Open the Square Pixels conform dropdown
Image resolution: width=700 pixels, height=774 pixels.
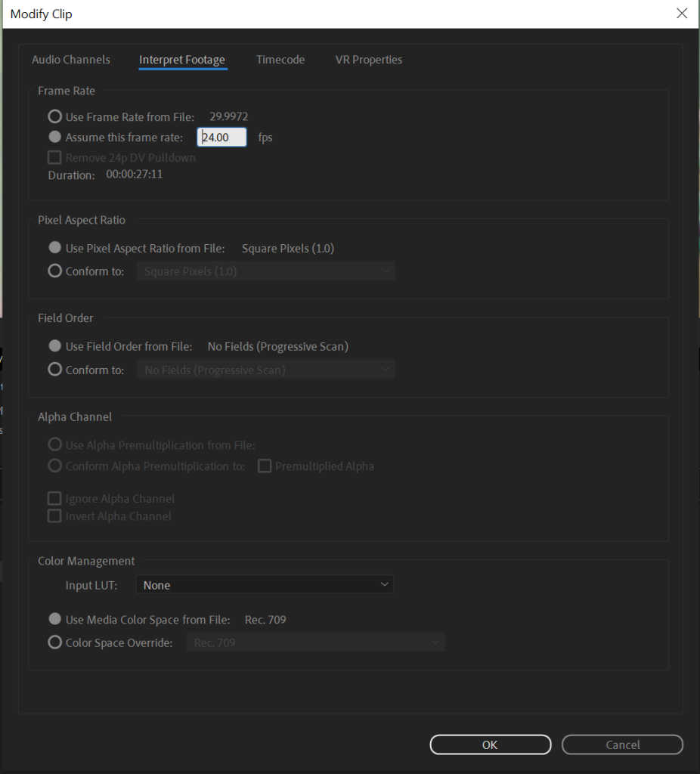click(265, 271)
